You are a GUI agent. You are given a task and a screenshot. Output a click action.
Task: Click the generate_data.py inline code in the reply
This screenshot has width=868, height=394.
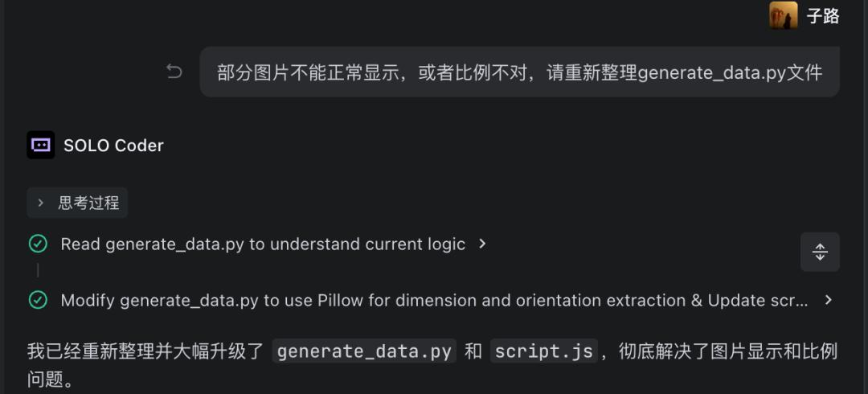coord(364,351)
